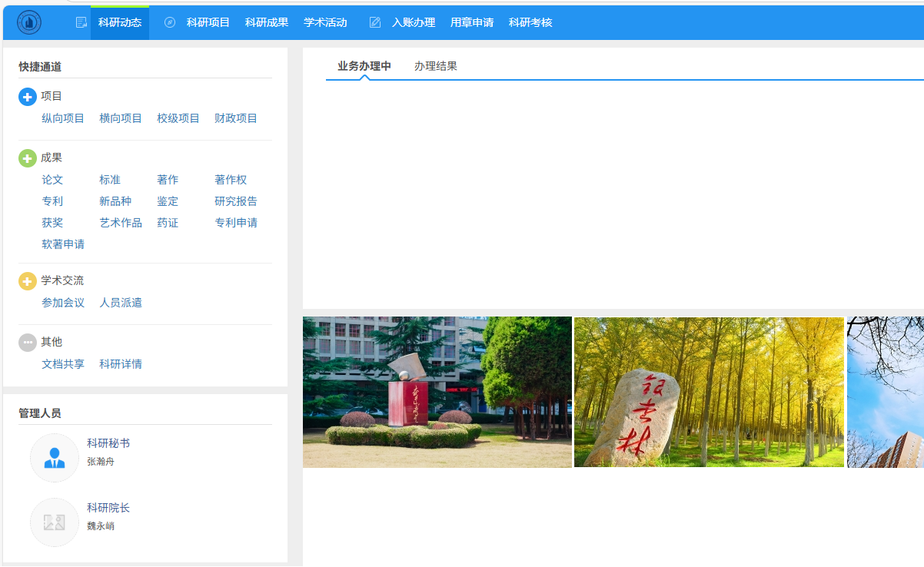Open the 文档共享 link
924x567 pixels.
pyautogui.click(x=63, y=364)
